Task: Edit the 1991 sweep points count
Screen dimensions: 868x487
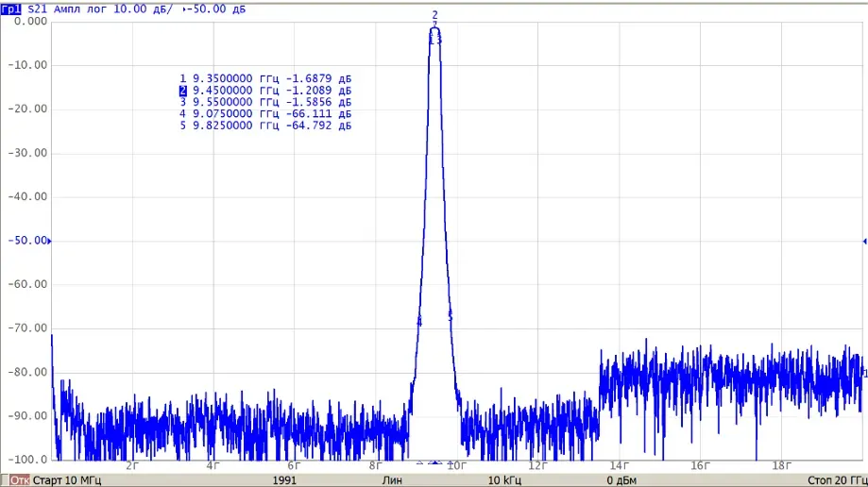Action: [284, 479]
